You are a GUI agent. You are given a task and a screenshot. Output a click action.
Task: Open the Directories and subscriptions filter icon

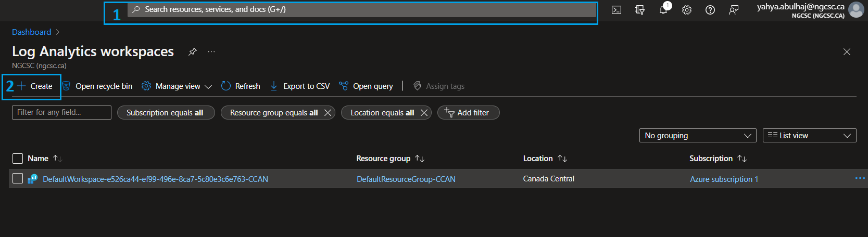[640, 10]
